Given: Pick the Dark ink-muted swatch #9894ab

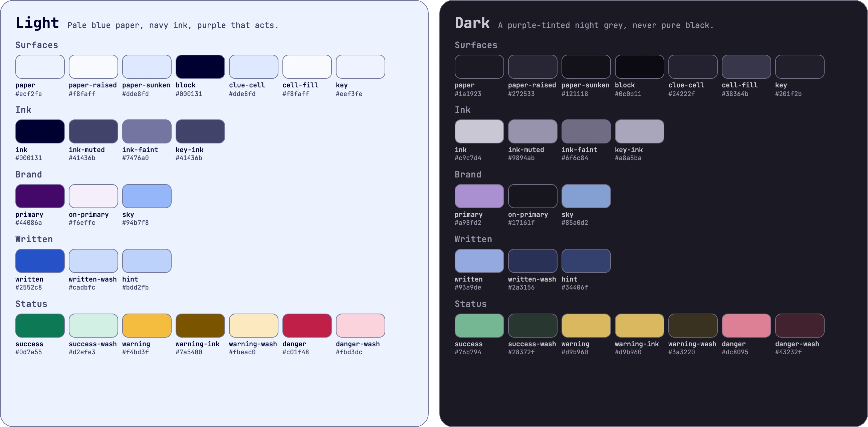Looking at the screenshot, I should pos(532,131).
